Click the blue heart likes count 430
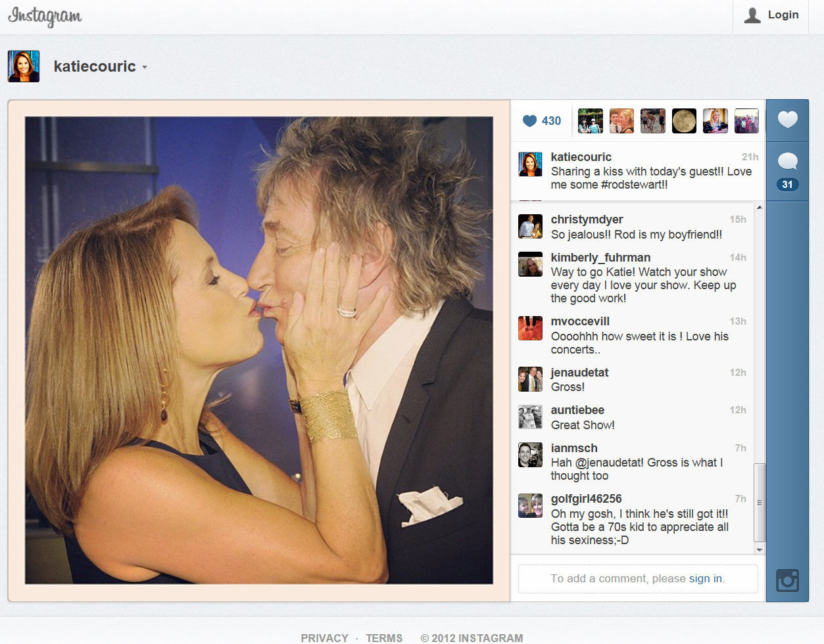The height and width of the screenshot is (644, 824). click(542, 121)
